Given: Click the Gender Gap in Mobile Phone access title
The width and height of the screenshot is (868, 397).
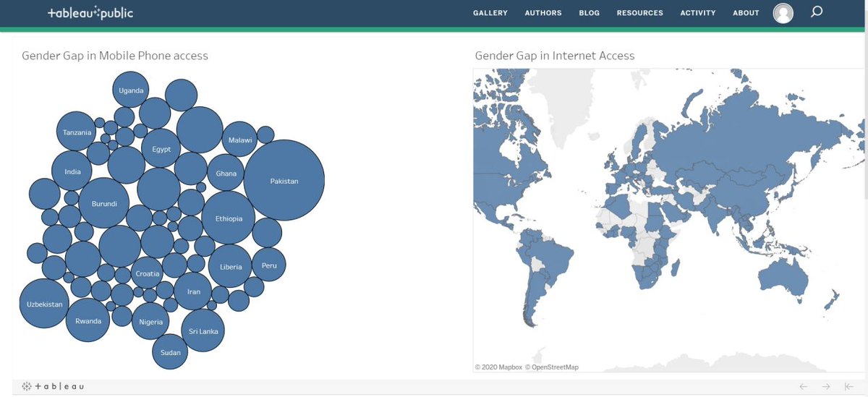Looking at the screenshot, I should click(115, 56).
